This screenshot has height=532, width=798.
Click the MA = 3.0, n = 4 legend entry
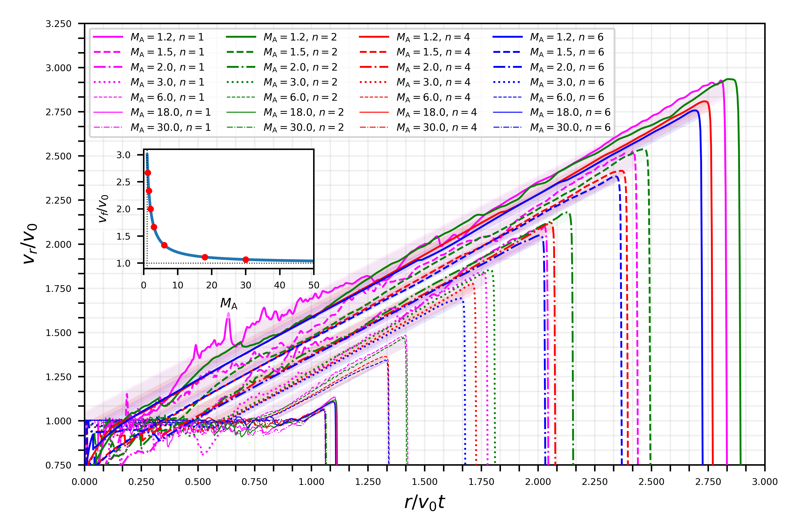(x=433, y=82)
